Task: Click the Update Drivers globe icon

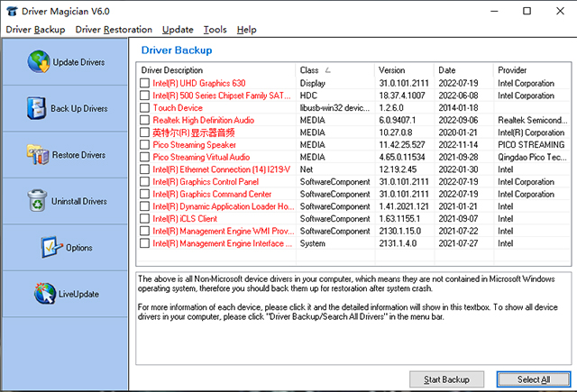Action: [x=39, y=62]
